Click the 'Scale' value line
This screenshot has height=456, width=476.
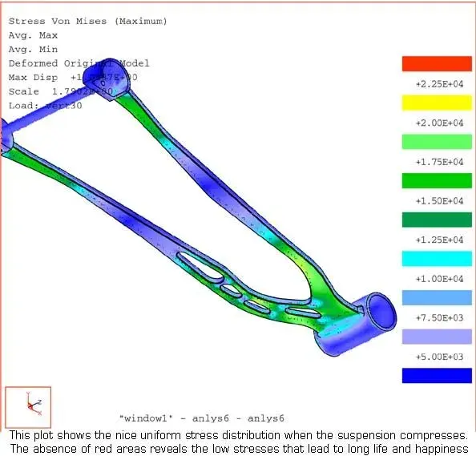click(61, 91)
